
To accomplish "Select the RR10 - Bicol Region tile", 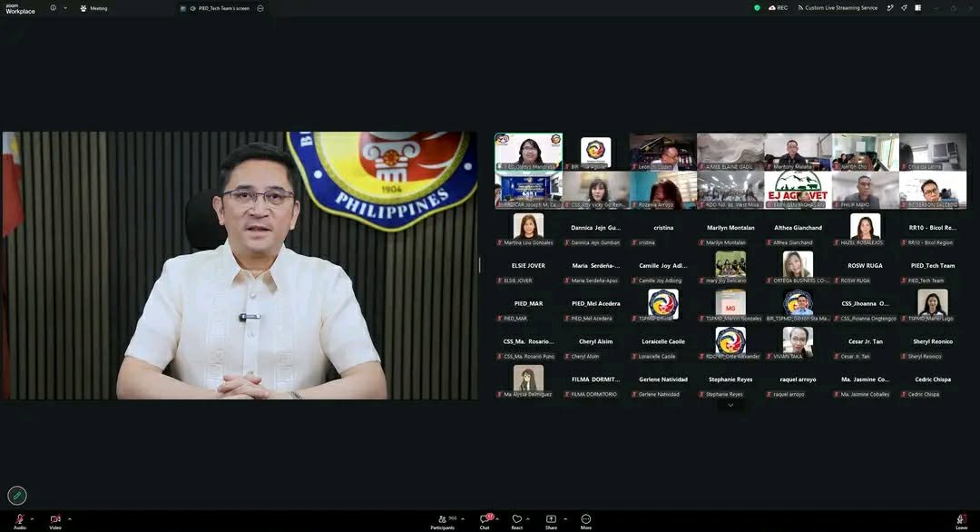I will point(933,230).
